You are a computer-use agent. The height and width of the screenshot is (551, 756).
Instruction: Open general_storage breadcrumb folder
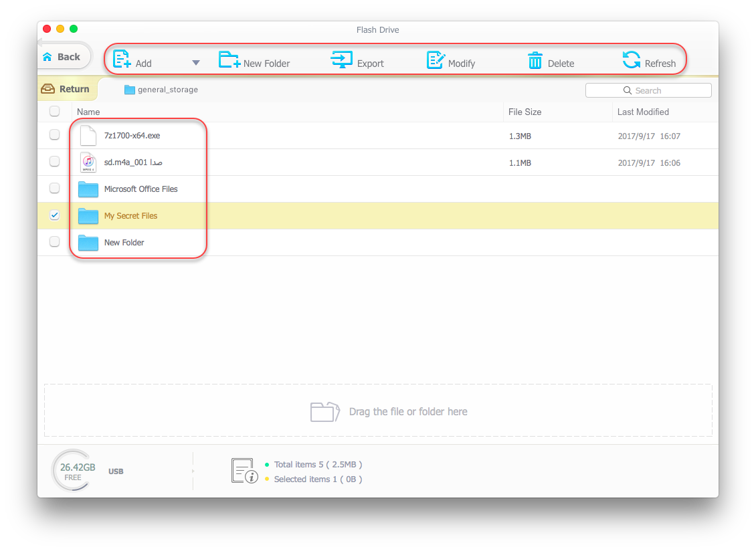tap(161, 90)
